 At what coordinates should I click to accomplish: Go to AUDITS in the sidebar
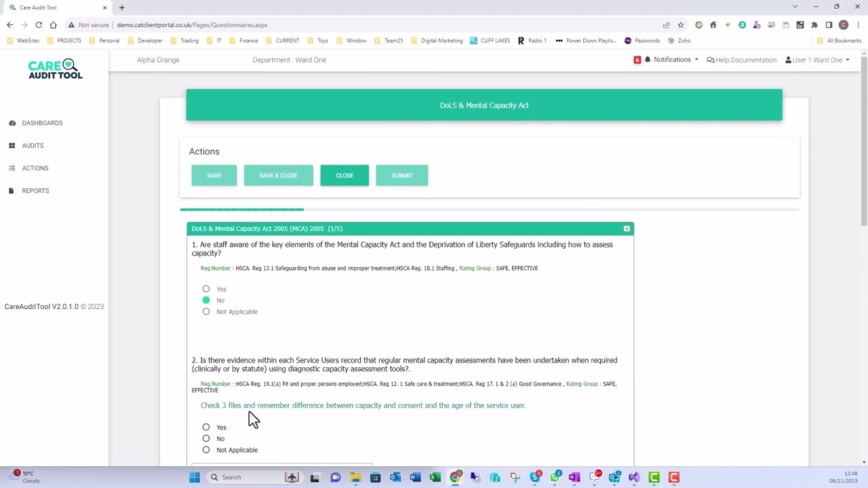click(x=33, y=146)
